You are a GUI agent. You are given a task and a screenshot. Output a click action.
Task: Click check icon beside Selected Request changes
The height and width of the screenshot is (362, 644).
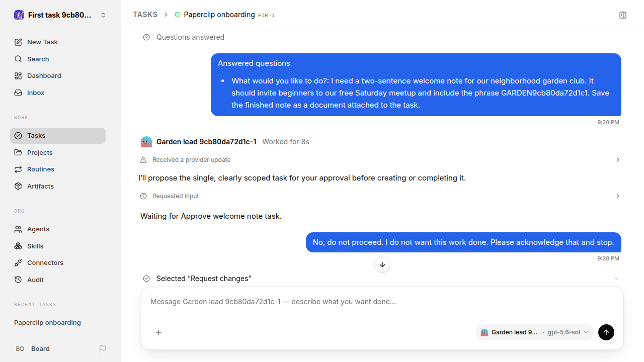tap(146, 279)
